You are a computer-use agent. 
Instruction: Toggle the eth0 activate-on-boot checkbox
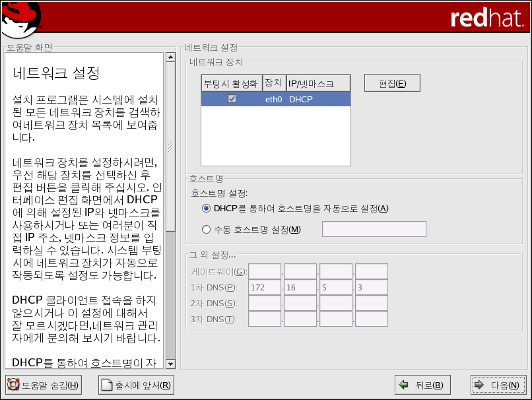tap(232, 99)
